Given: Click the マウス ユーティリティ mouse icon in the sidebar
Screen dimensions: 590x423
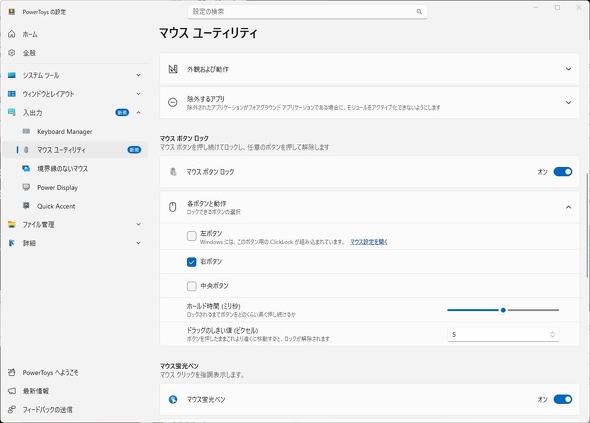Looking at the screenshot, I should (26, 150).
